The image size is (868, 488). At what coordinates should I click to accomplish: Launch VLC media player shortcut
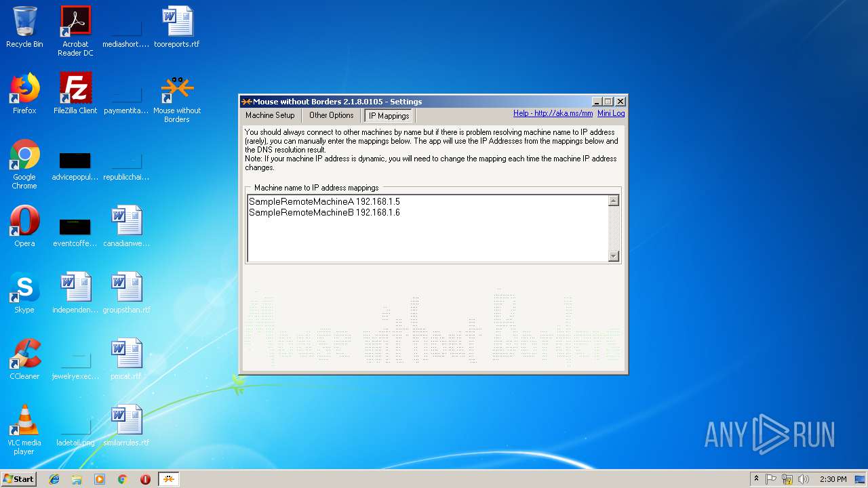(x=24, y=430)
